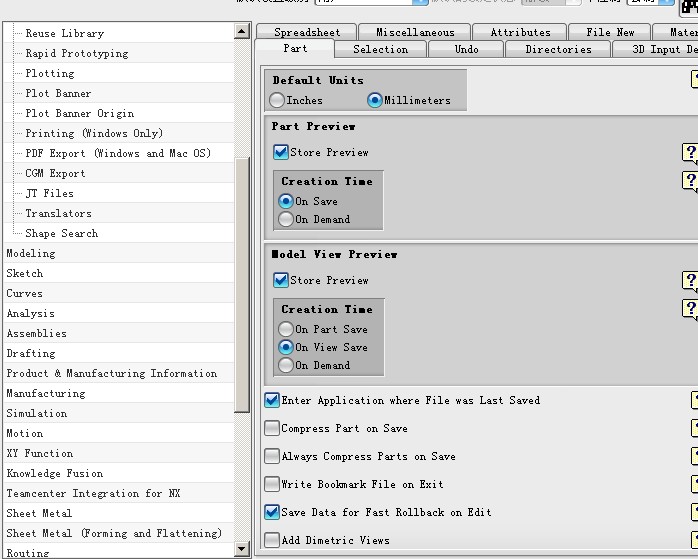Open help icon for Model View Creation Time
This screenshot has height=559, width=698.
690,309
